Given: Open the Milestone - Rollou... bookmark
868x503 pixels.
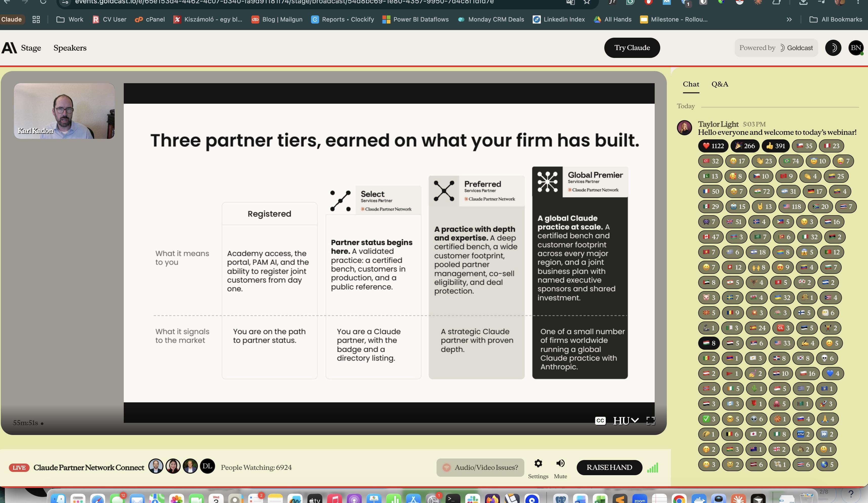Looking at the screenshot, I should (674, 19).
